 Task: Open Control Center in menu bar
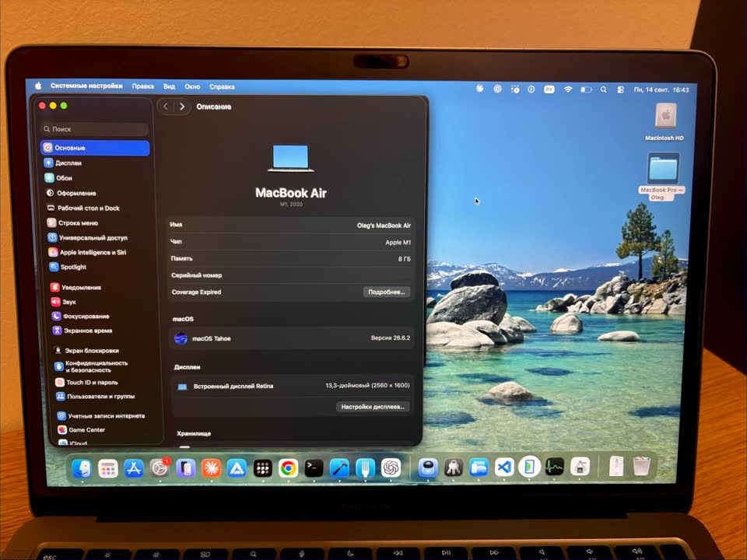(x=620, y=89)
